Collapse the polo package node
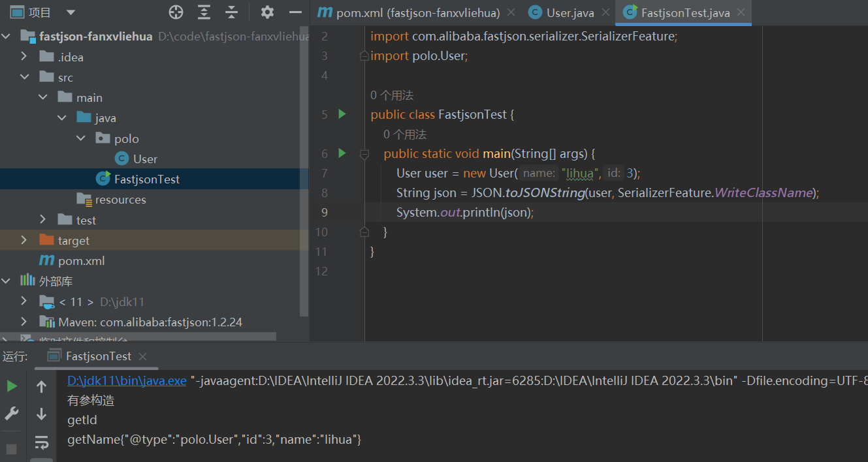Viewport: 868px width, 462px height. (80, 138)
